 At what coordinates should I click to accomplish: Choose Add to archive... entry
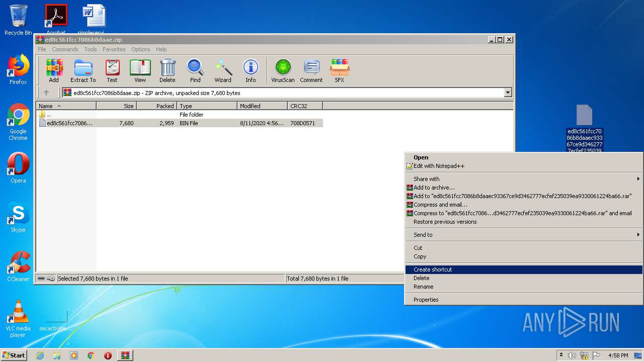524,188
